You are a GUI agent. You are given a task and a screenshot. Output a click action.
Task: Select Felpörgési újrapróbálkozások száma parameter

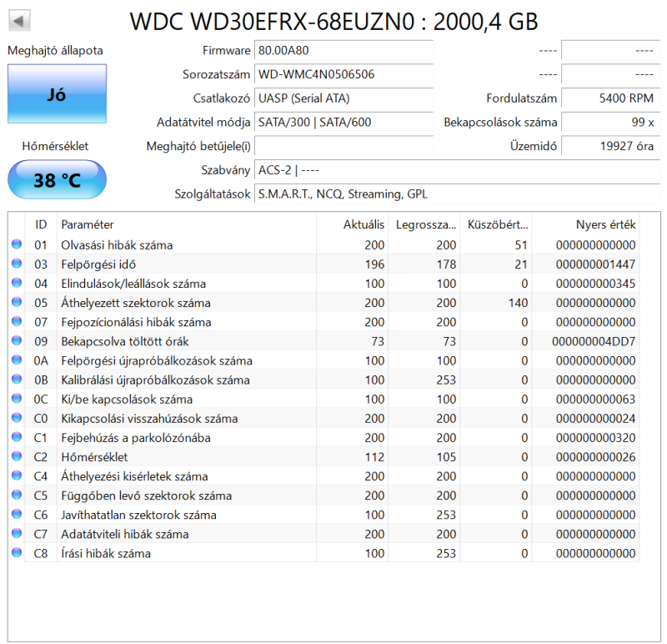pyautogui.click(x=157, y=360)
